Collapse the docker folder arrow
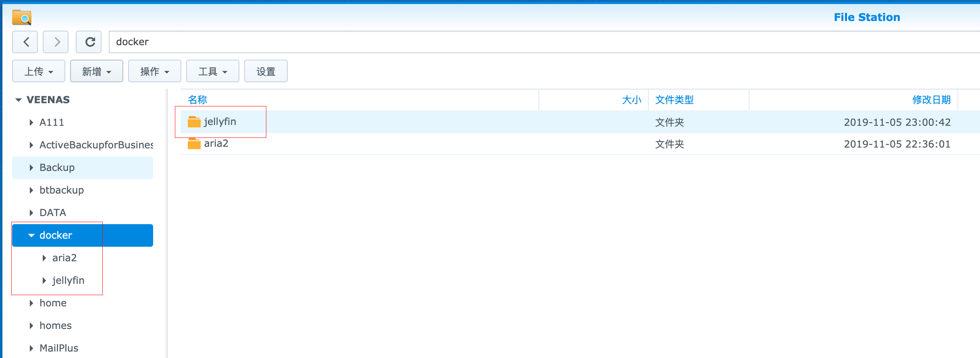 (31, 235)
